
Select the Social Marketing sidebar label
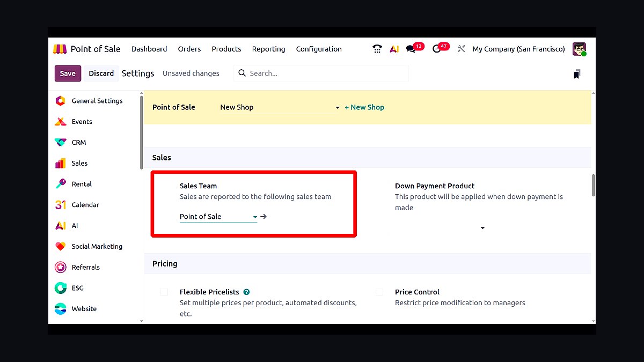[97, 247]
